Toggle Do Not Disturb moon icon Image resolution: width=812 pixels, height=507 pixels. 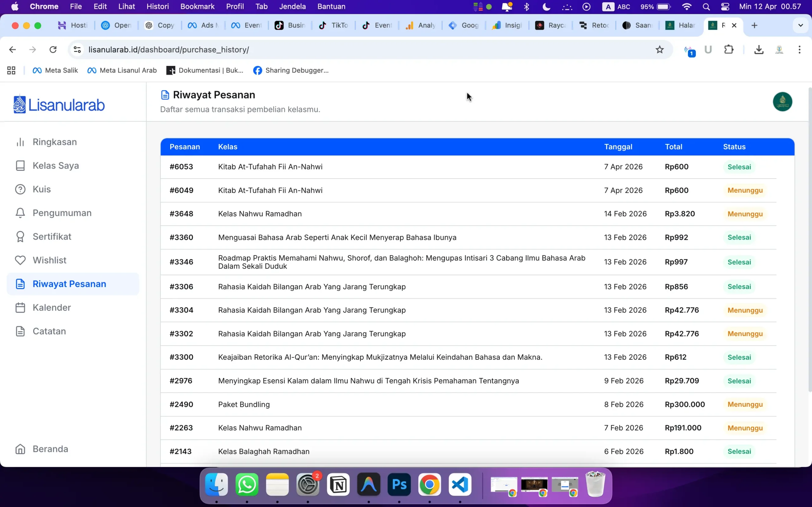pyautogui.click(x=546, y=6)
